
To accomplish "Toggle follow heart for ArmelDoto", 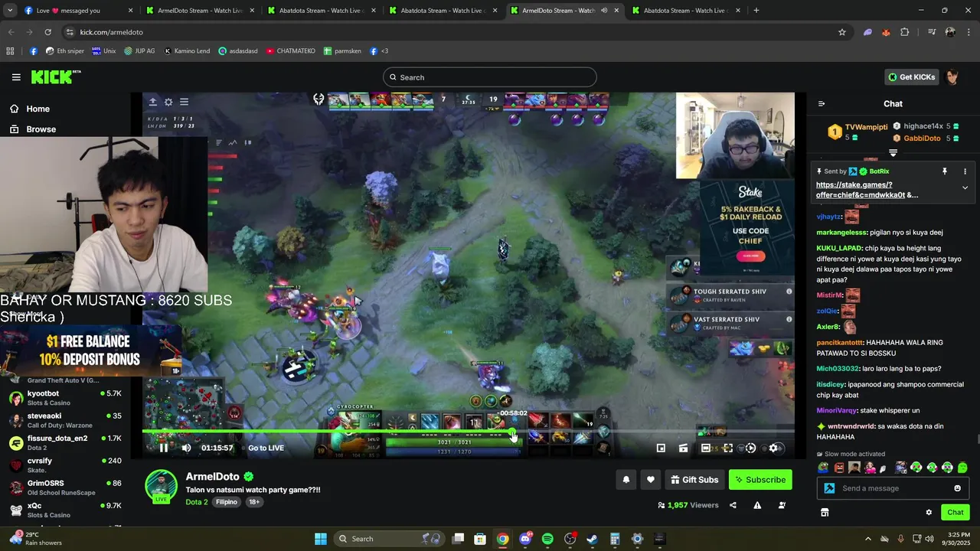I will (651, 480).
